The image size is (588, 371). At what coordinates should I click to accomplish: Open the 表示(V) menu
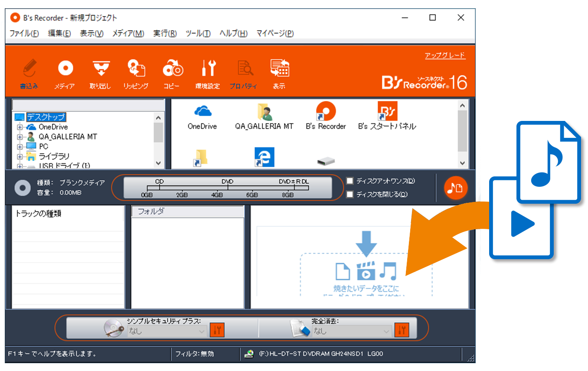pos(91,33)
